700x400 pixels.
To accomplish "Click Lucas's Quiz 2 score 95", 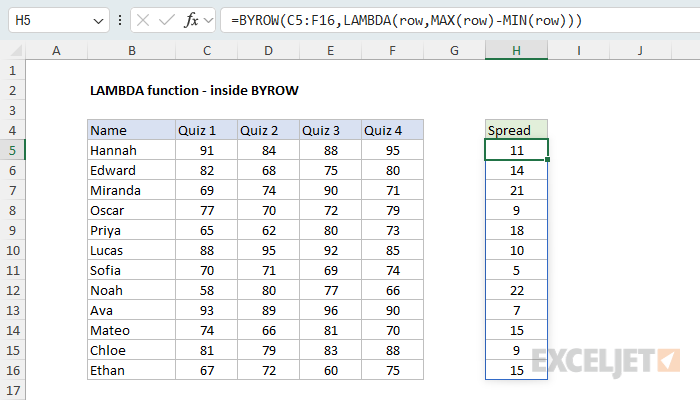I will pos(268,250).
